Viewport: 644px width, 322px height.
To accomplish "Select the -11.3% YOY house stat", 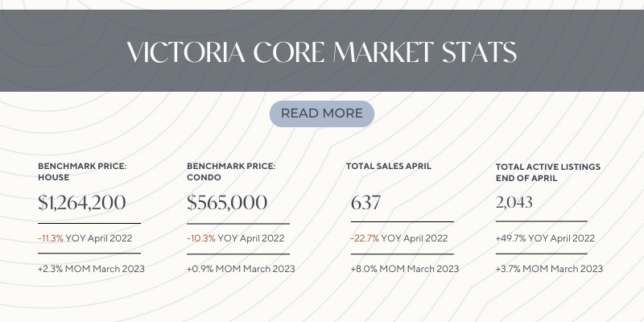I will (x=85, y=238).
